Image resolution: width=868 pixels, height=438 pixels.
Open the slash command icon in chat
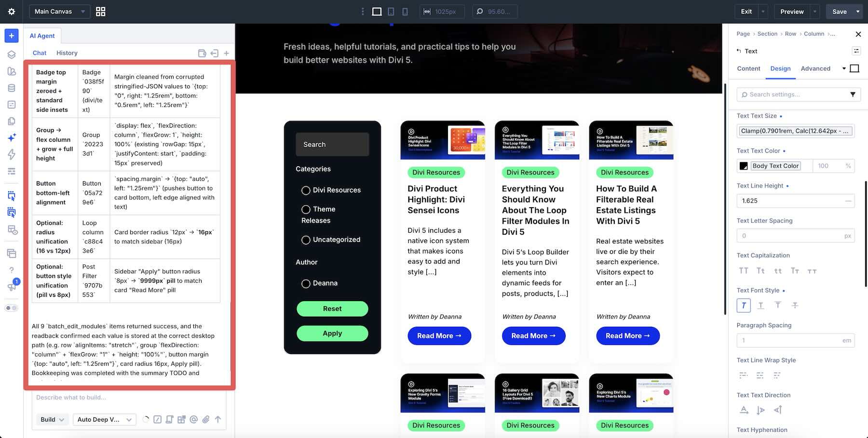click(157, 419)
